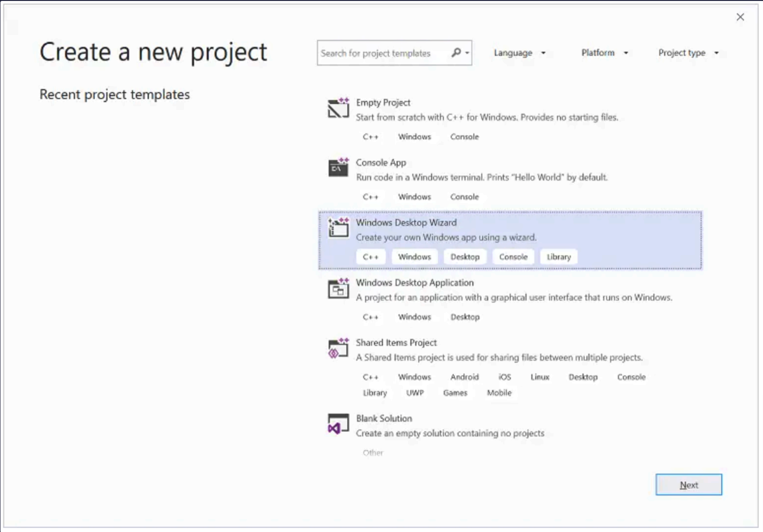Screen dimensions: 763x532
Task: Choose the Console App template title
Action: pos(381,163)
